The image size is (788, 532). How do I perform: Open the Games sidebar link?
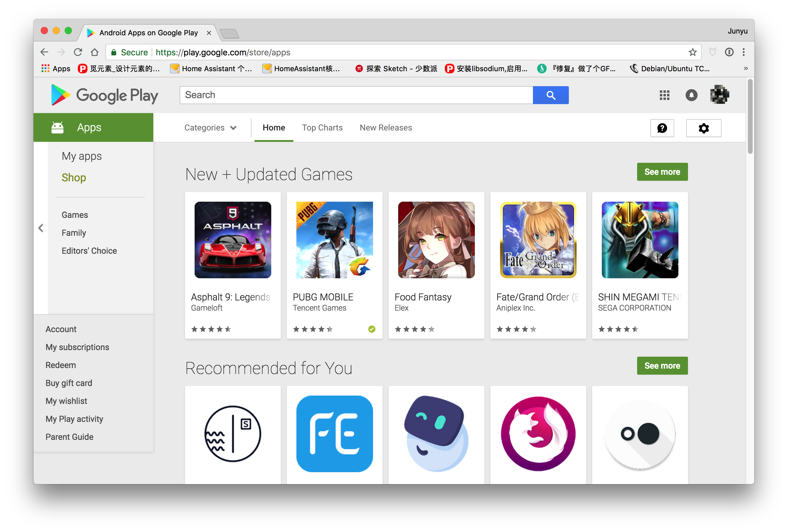[75, 215]
